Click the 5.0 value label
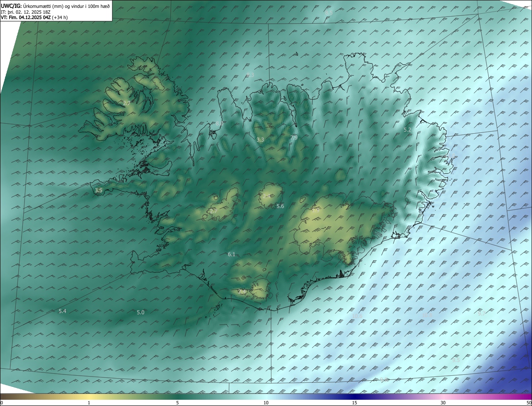Image resolution: width=532 pixels, height=406 pixels. pyautogui.click(x=140, y=313)
